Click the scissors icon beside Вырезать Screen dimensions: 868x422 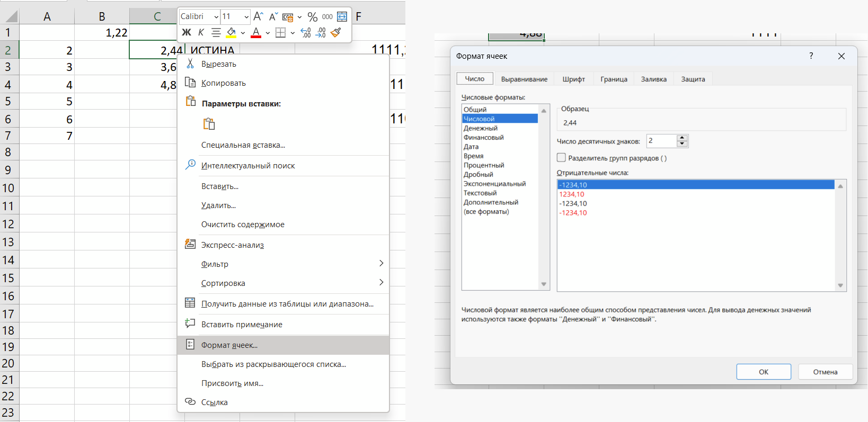click(190, 64)
